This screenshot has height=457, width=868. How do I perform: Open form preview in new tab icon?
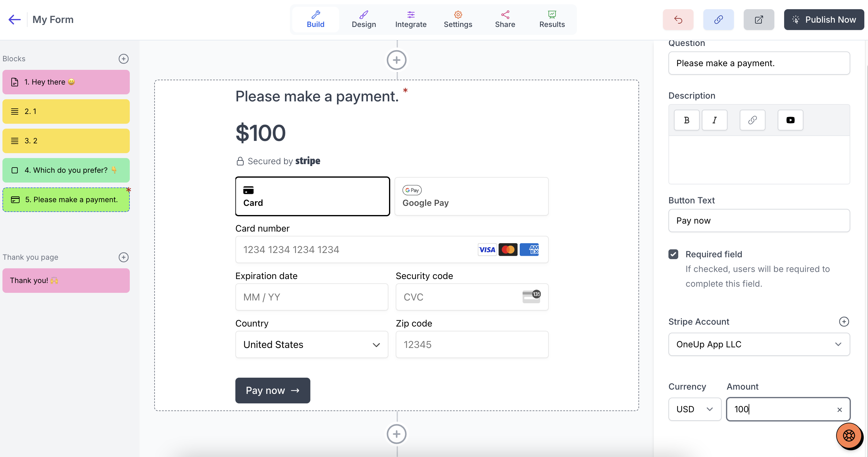tap(759, 20)
